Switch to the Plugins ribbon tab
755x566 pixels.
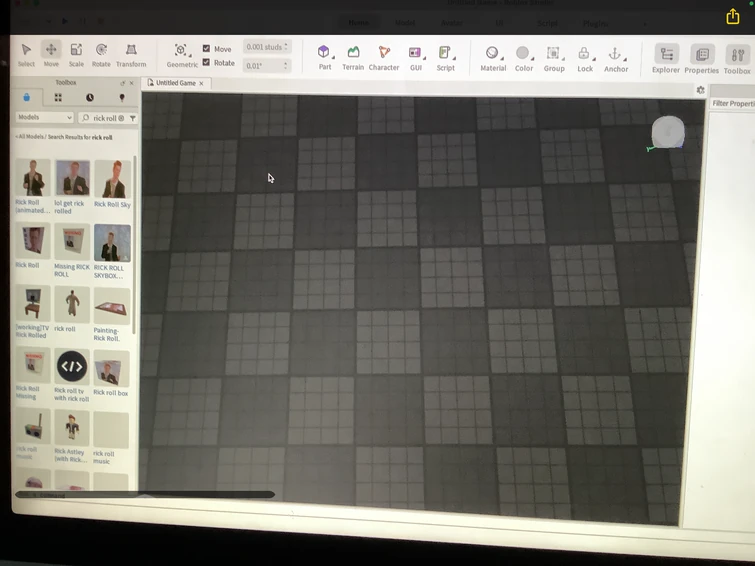pyautogui.click(x=595, y=23)
